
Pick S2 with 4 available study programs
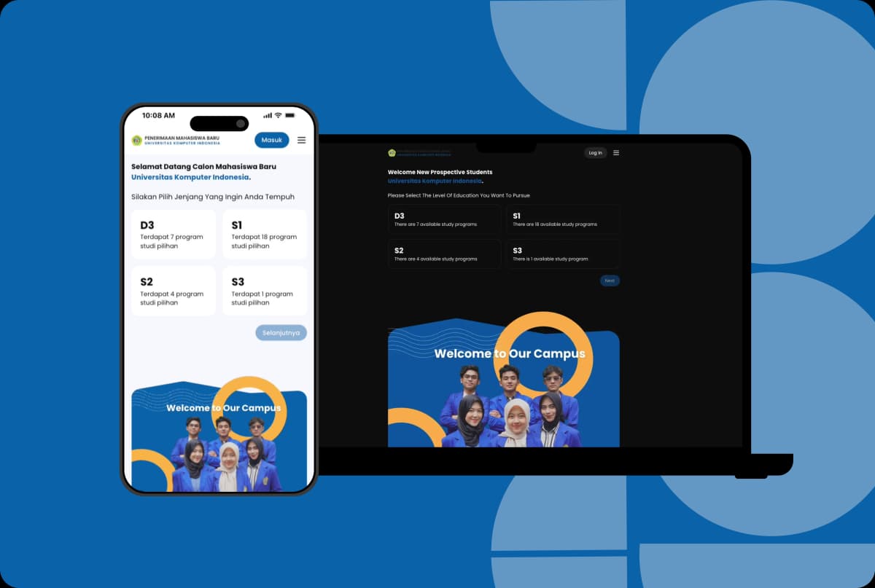pyautogui.click(x=444, y=254)
